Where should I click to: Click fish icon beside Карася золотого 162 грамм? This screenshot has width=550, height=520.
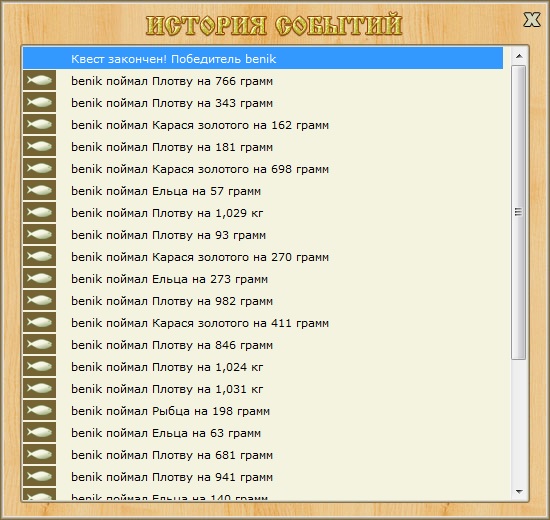coord(39,124)
